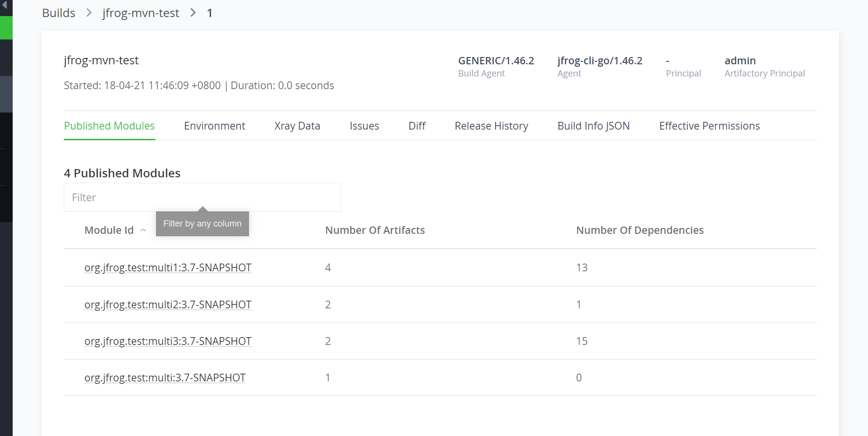
Task: Open module multi3:3.7-SNAPSHOT
Action: (168, 341)
